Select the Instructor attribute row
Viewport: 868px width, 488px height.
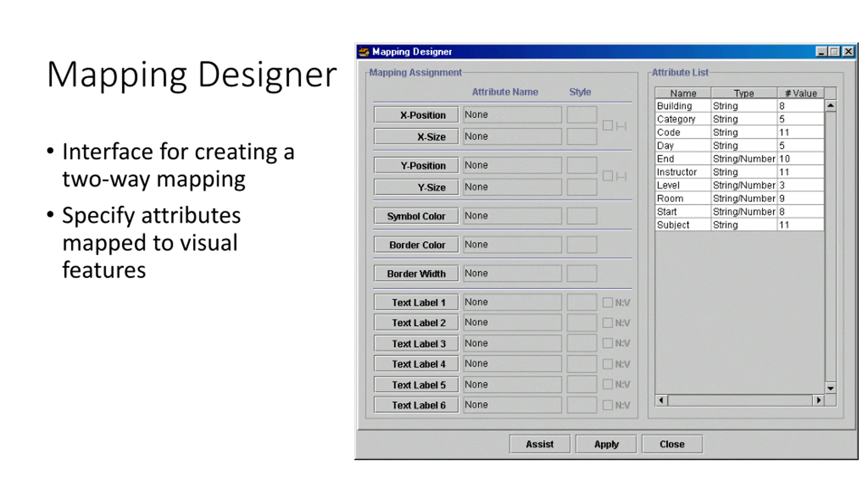739,172
